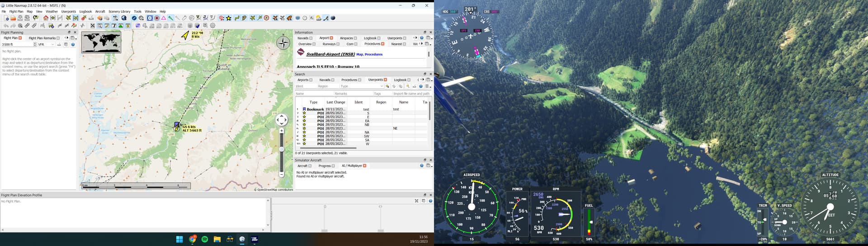The width and height of the screenshot is (868, 246).
Task: Sort userpoints by Last Change column header
Action: coord(336,102)
